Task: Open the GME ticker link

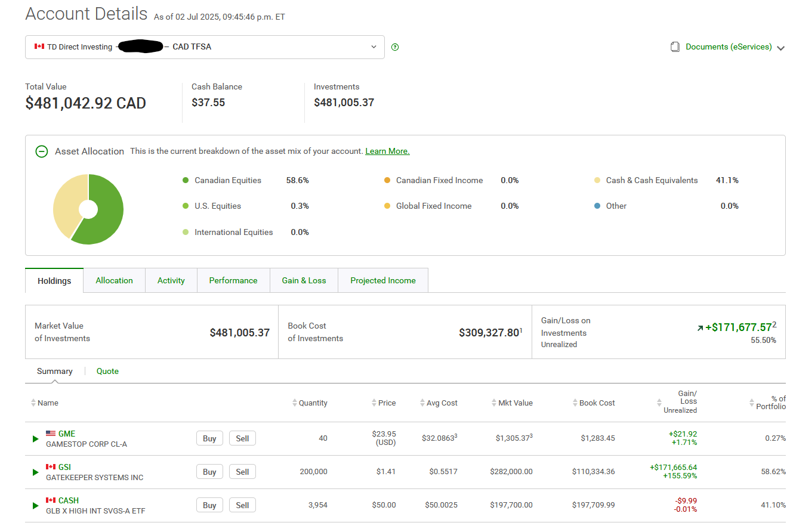Action: (x=67, y=434)
